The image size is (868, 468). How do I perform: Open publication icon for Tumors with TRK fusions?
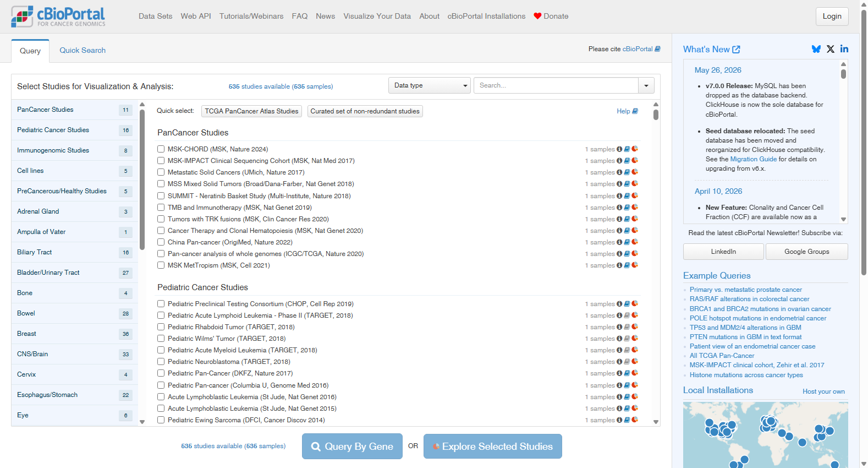(627, 219)
